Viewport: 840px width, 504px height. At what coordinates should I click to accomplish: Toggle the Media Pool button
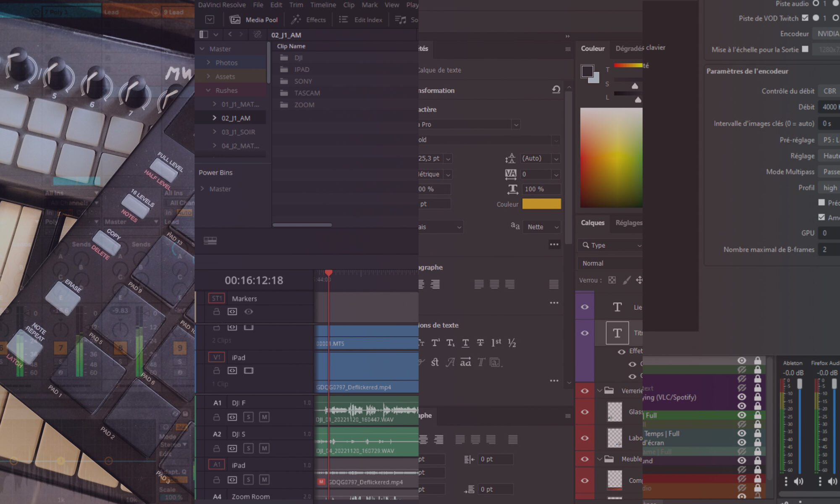click(x=254, y=20)
